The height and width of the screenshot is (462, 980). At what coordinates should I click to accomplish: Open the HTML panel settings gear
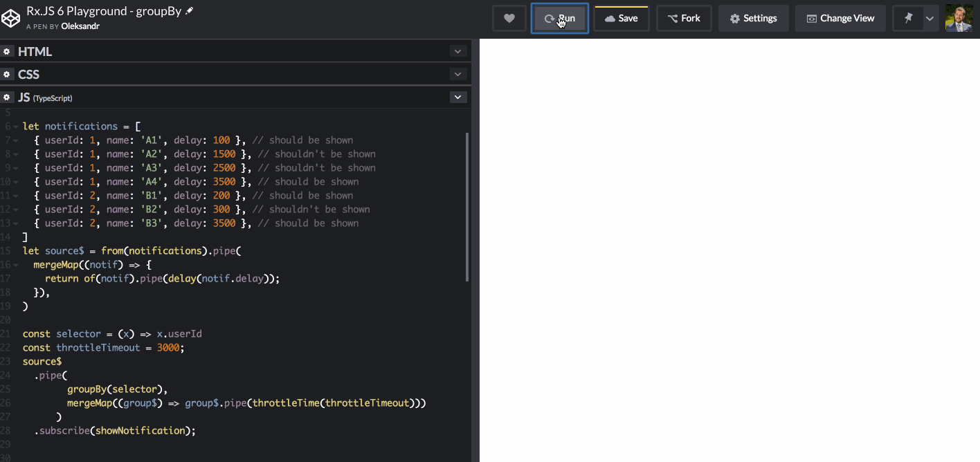6,50
